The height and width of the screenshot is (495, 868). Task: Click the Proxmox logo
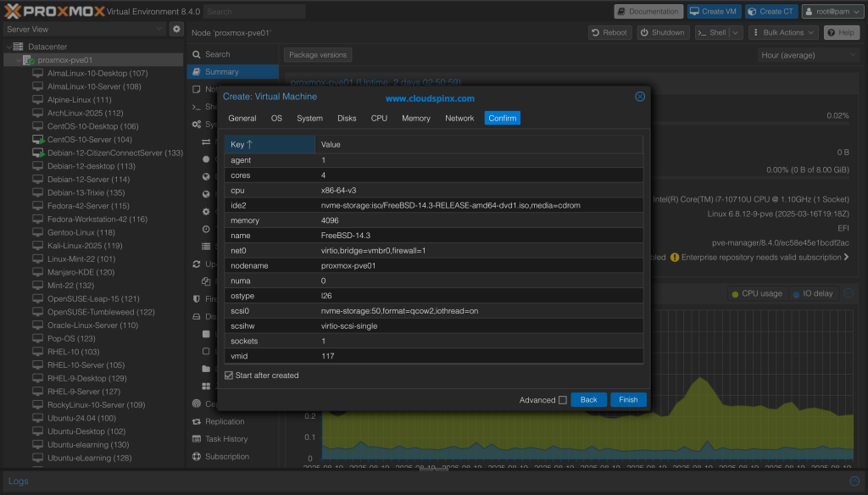(x=53, y=11)
